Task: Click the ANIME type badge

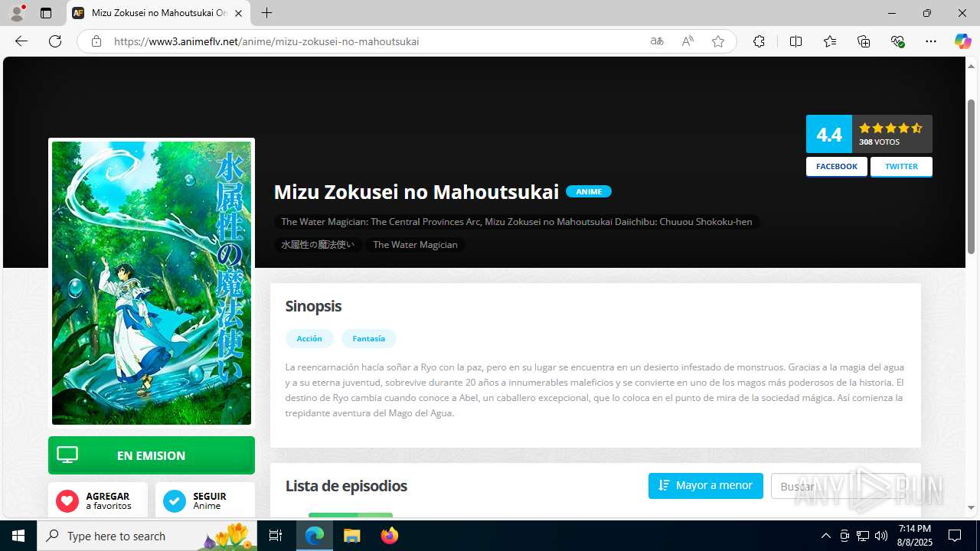Action: [x=589, y=191]
